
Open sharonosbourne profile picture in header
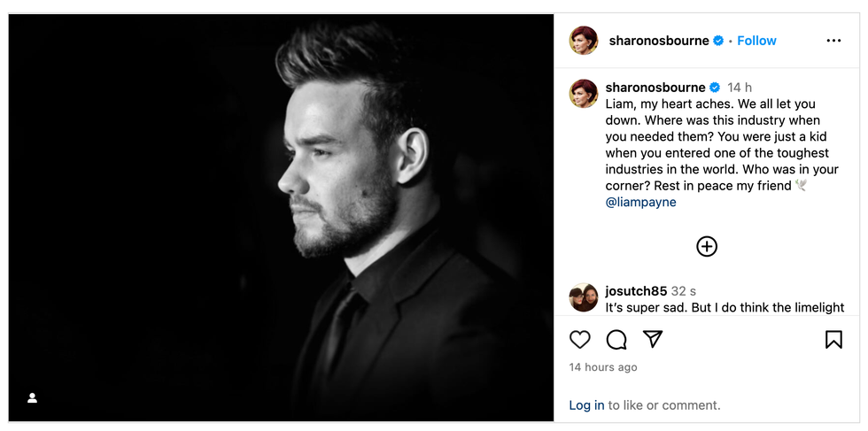tap(584, 41)
